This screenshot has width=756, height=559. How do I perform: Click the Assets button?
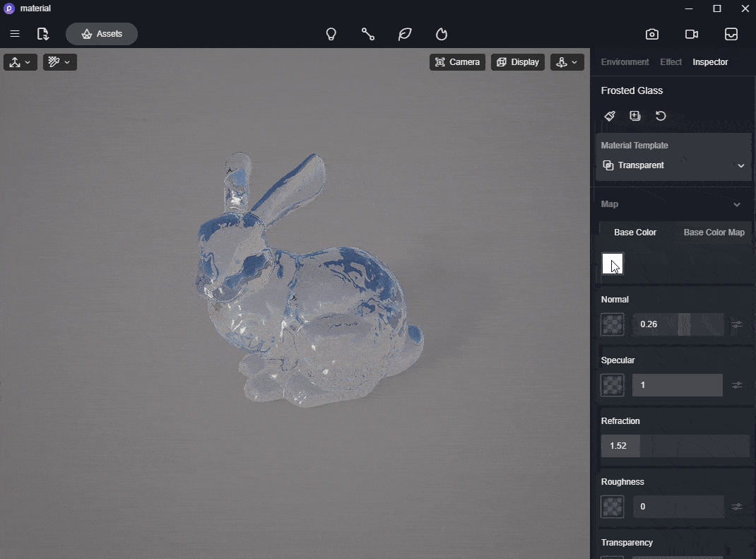tap(102, 34)
